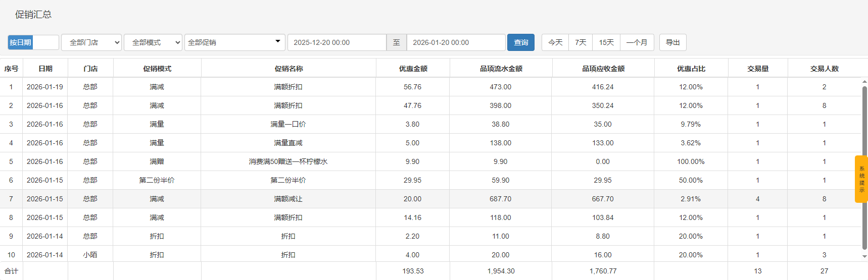Viewport: 868px width, 280px height.
Task: Open the orange 系统提示 side tab
Action: point(861,179)
